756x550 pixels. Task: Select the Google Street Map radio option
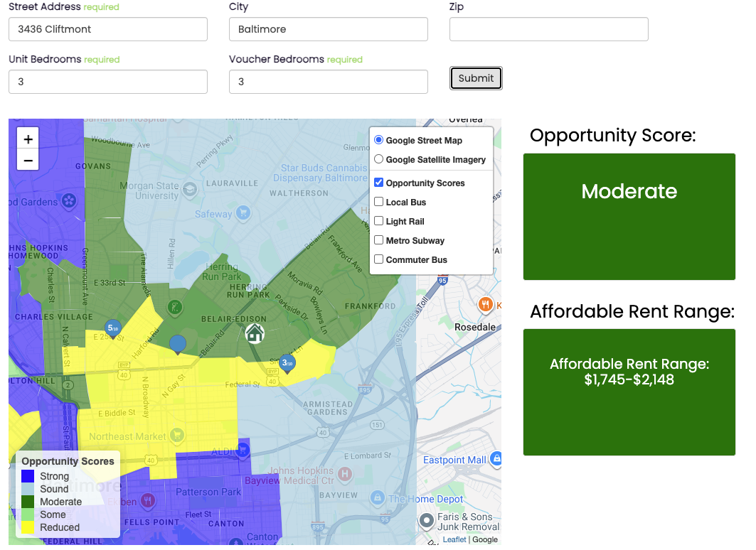click(x=379, y=140)
